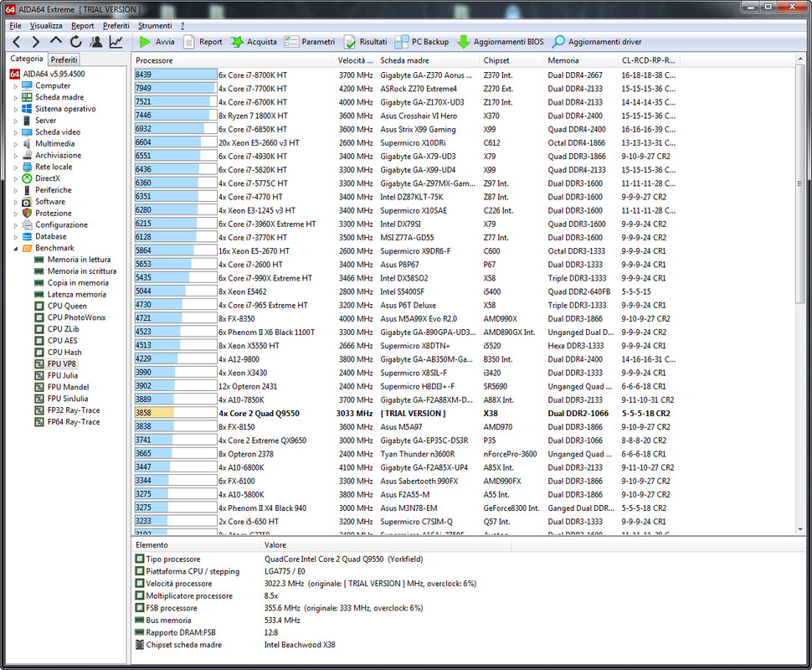Screen dimensions: 812x670
Task: Select the Protezione shield icon
Action: point(27,213)
